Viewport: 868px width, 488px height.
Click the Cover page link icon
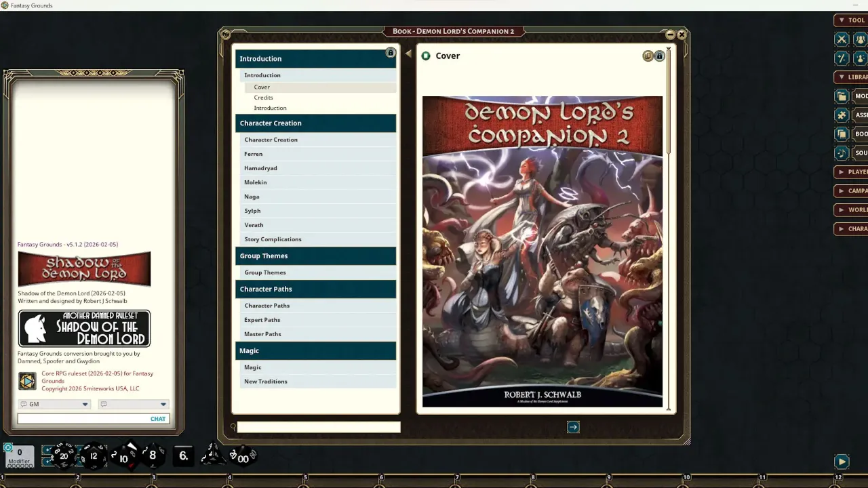(426, 56)
